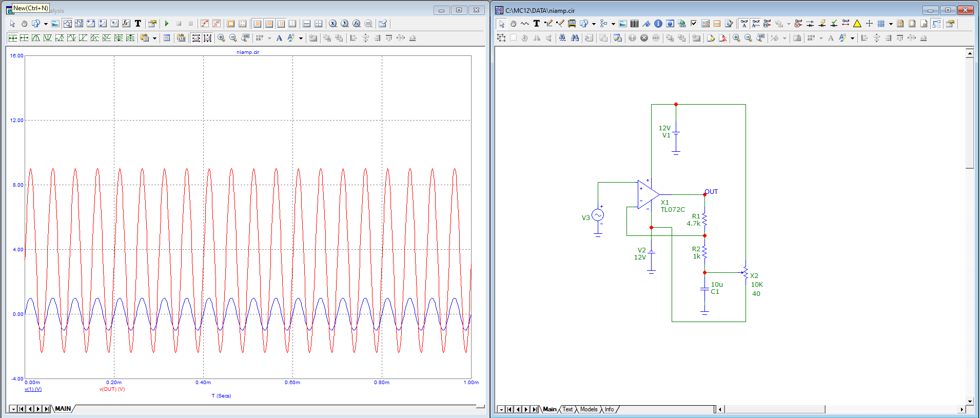Screen dimensions: 980x418
Task: Toggle Node Voltages display in schematic toolbar
Action: pyautogui.click(x=798, y=24)
